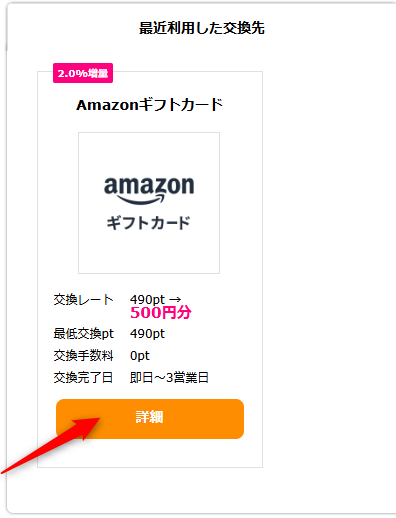Click the 490pt → rate text
Image resolution: width=396 pixels, height=518 pixels.
156,299
